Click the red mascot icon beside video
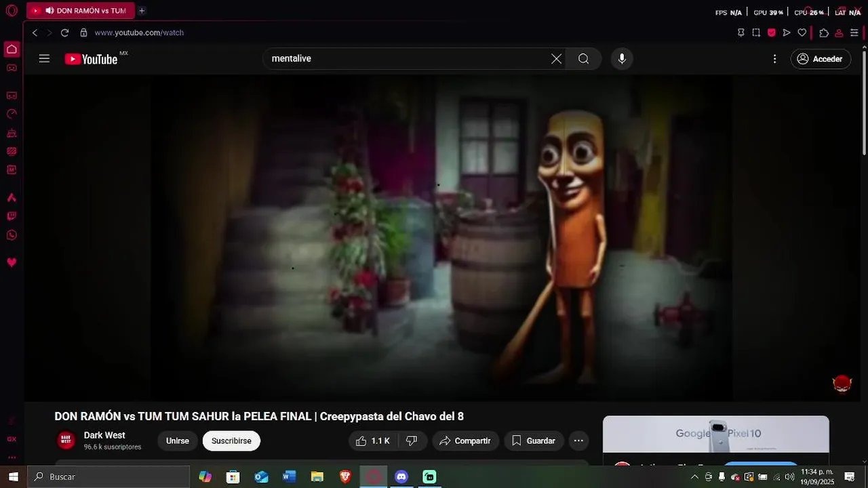The width and height of the screenshot is (868, 488). tap(842, 384)
